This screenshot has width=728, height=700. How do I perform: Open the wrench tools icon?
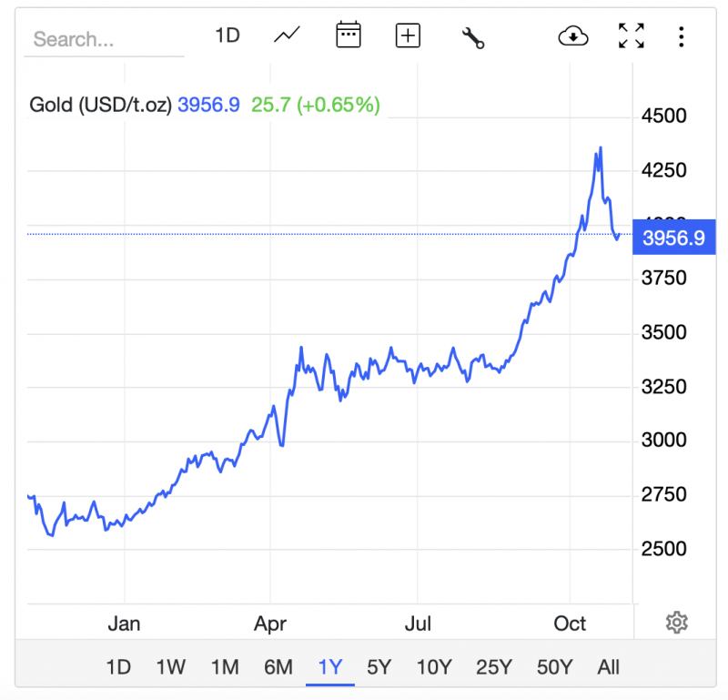(x=473, y=36)
